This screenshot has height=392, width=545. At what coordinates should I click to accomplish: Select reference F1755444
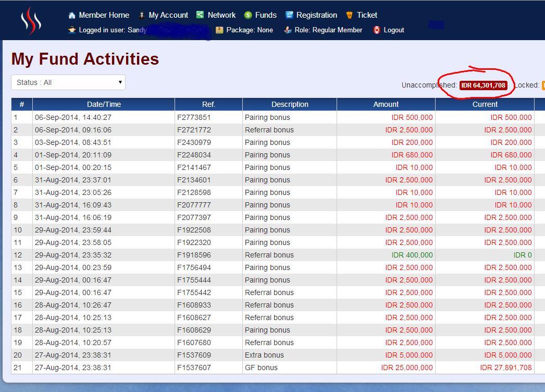(x=194, y=280)
